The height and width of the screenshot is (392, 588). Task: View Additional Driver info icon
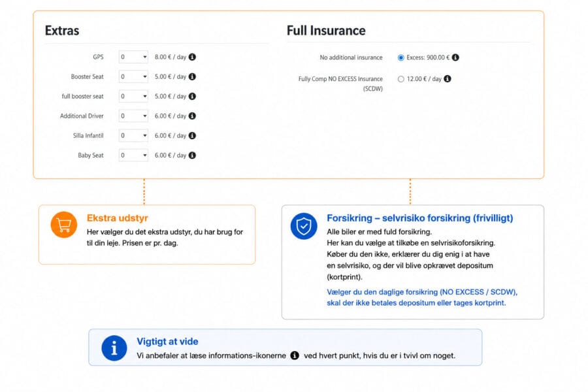coord(192,116)
